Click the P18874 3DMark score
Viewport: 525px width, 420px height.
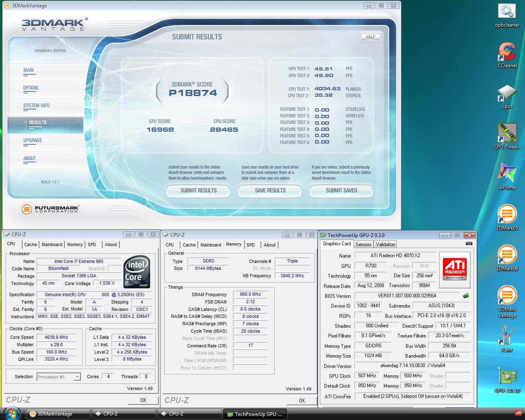(193, 93)
